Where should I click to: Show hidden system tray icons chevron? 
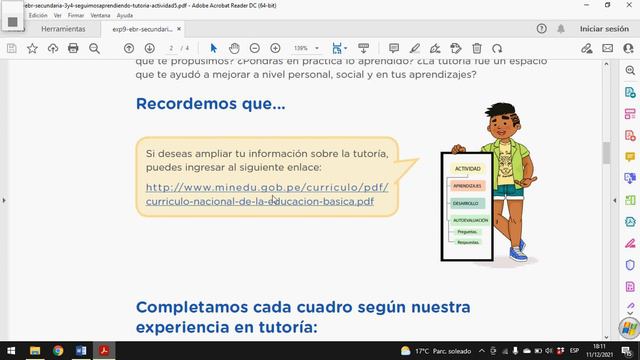(x=482, y=351)
